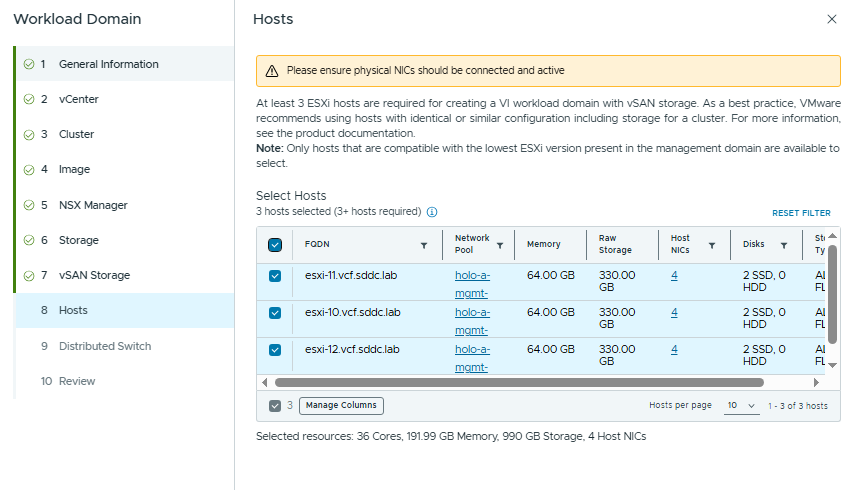Toggle the select-all hosts checkbox in header
The image size is (853, 490).
(275, 245)
